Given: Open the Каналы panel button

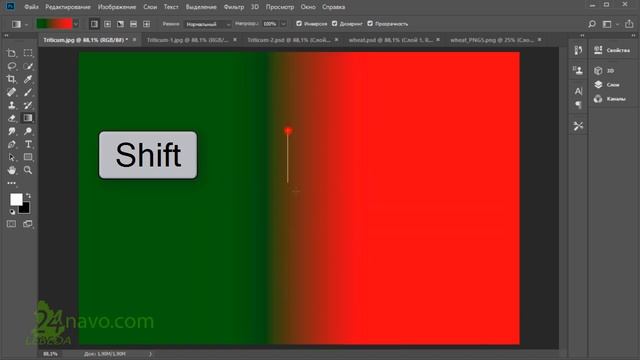Looking at the screenshot, I should (610, 99).
